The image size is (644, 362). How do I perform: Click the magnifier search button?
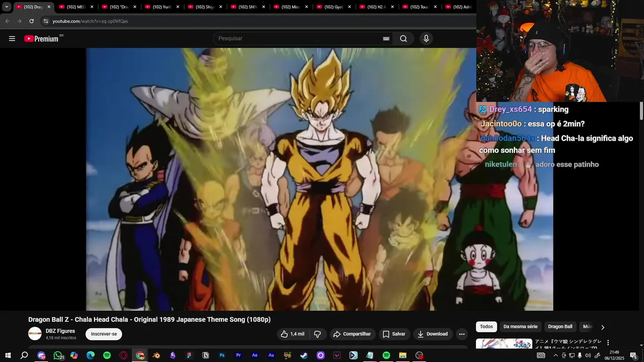404,39
